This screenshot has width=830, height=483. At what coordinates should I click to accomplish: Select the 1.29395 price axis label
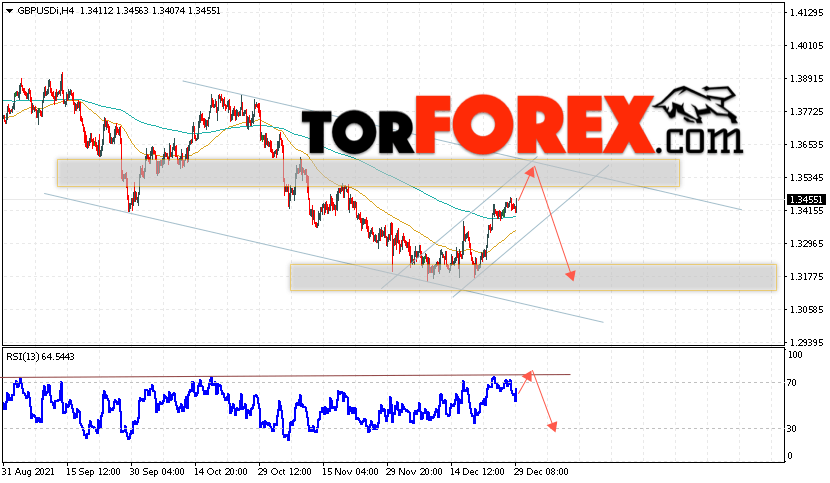pos(806,343)
